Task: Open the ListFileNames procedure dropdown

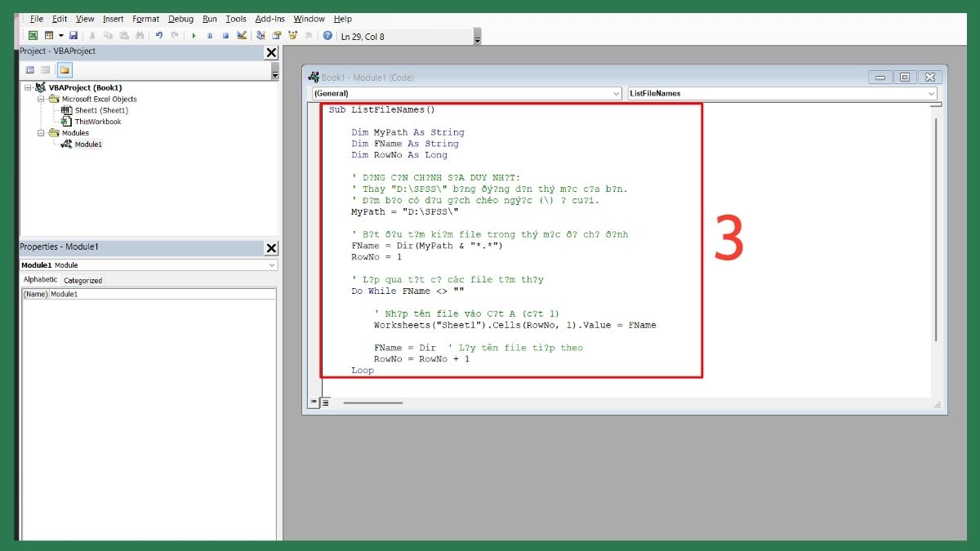Action: pos(931,93)
